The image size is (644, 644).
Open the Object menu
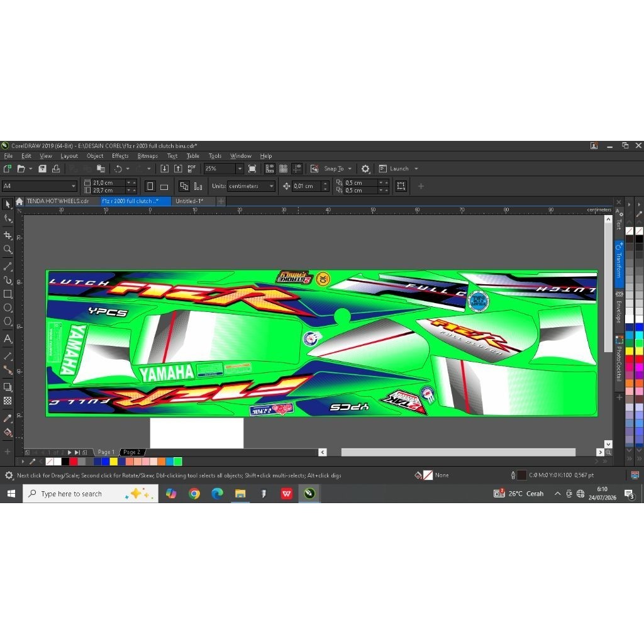[95, 156]
